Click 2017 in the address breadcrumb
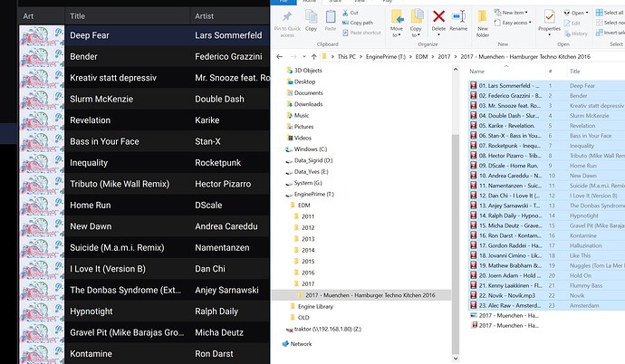Image resolution: width=625 pixels, height=364 pixels. tap(444, 56)
